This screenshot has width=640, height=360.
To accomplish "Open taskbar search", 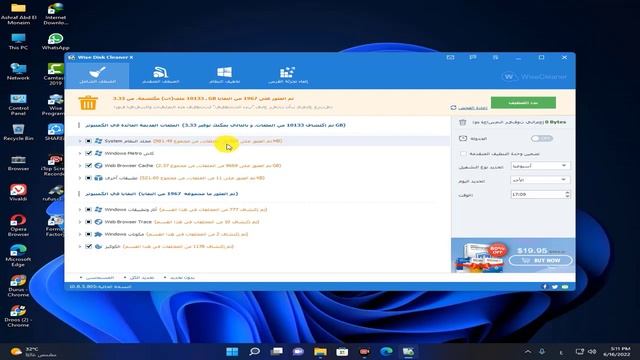I will coord(255,351).
